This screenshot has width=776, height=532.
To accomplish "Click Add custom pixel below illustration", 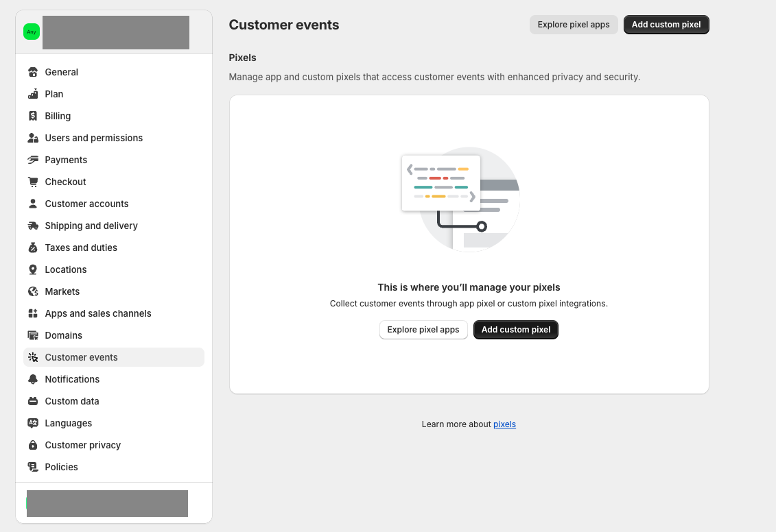I will tap(516, 330).
